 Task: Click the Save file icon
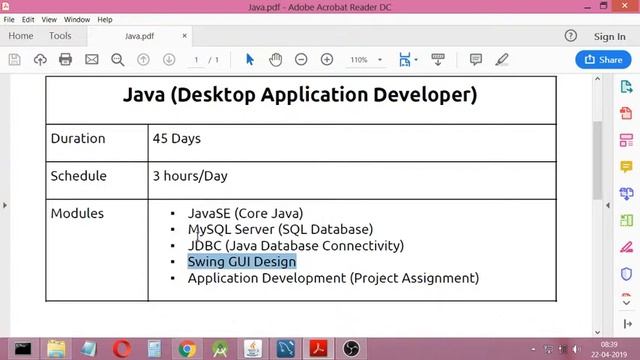[15, 60]
